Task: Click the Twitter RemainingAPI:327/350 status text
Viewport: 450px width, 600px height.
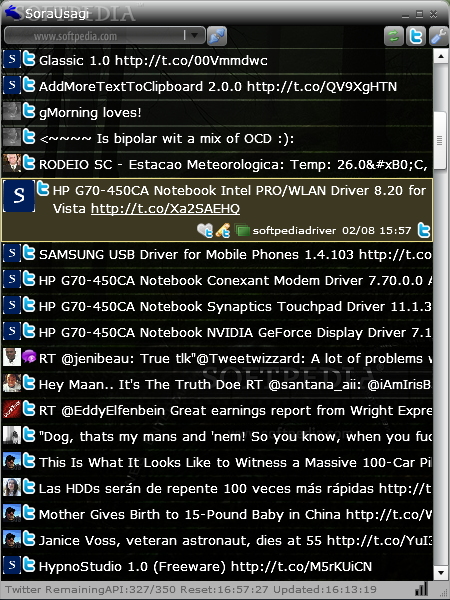Action: point(91,590)
